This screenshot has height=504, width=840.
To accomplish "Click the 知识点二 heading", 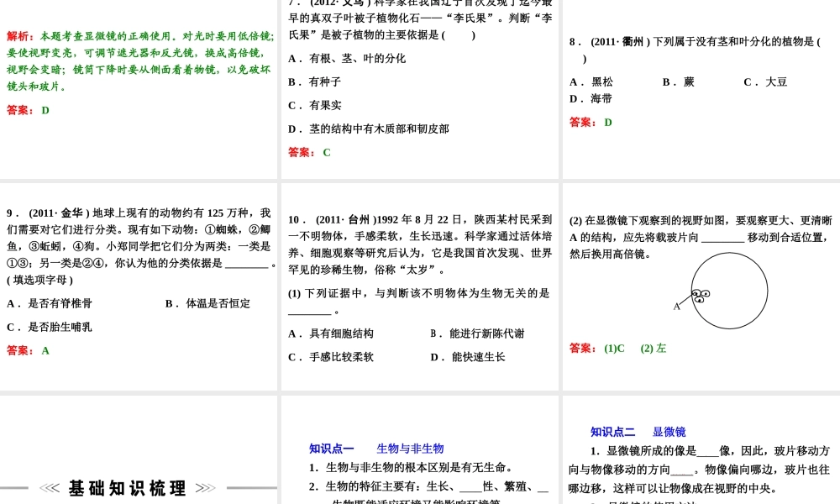I will tap(613, 432).
